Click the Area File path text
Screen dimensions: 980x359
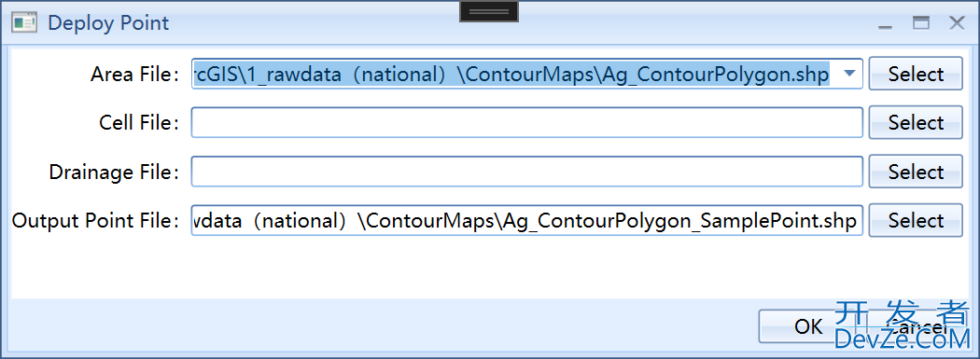pyautogui.click(x=511, y=74)
